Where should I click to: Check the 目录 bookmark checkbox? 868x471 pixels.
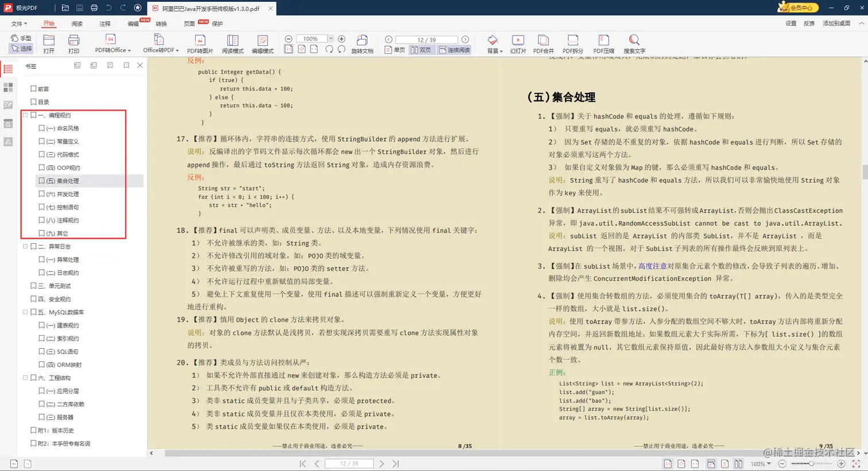click(33, 102)
